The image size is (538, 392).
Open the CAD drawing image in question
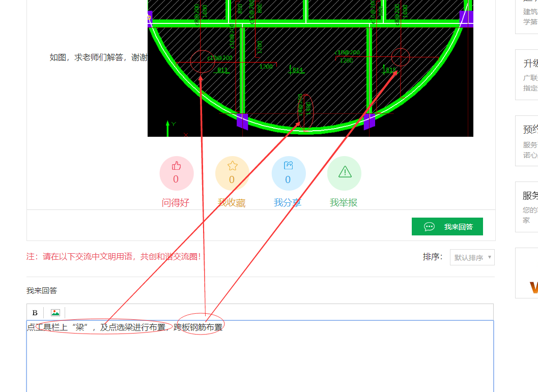[x=310, y=68]
